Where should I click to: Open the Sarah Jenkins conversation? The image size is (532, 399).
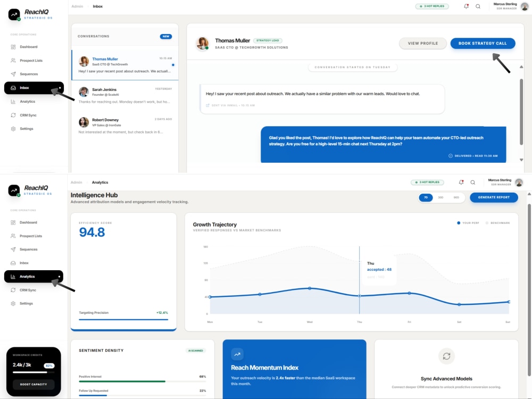[x=125, y=95]
